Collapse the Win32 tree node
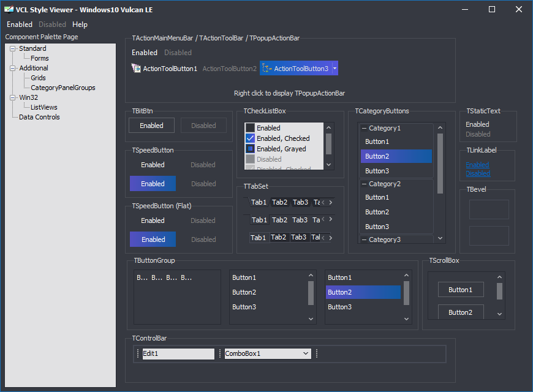The image size is (533, 392). [13, 97]
